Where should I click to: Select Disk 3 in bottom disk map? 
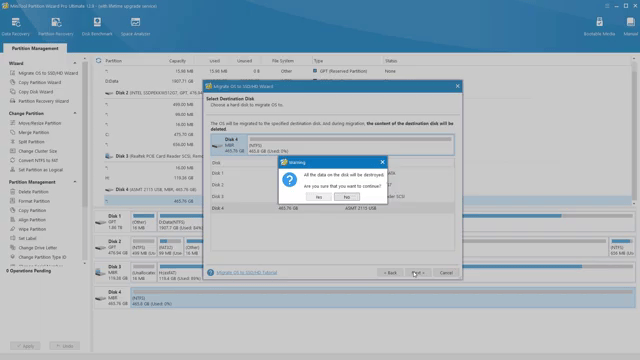tap(113, 272)
